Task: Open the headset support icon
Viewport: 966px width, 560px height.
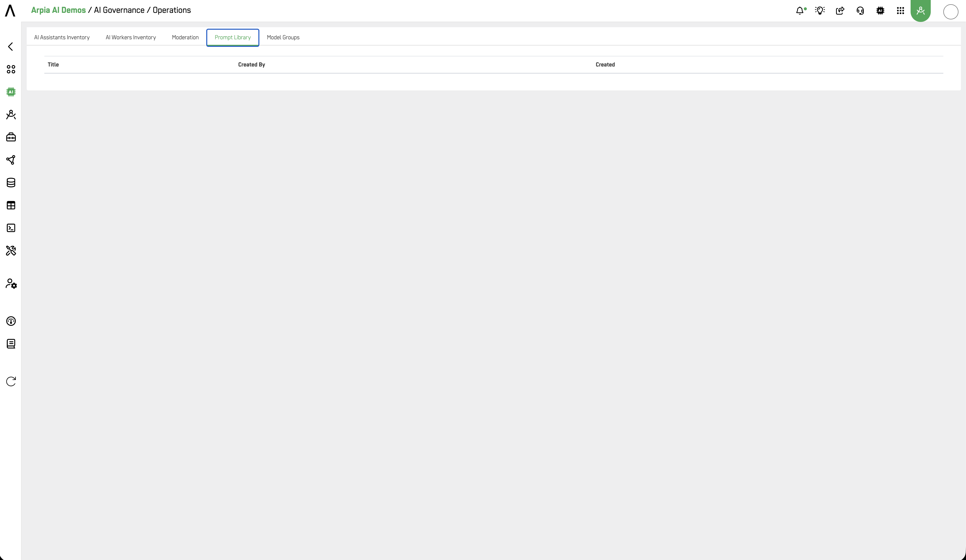Action: pos(860,11)
